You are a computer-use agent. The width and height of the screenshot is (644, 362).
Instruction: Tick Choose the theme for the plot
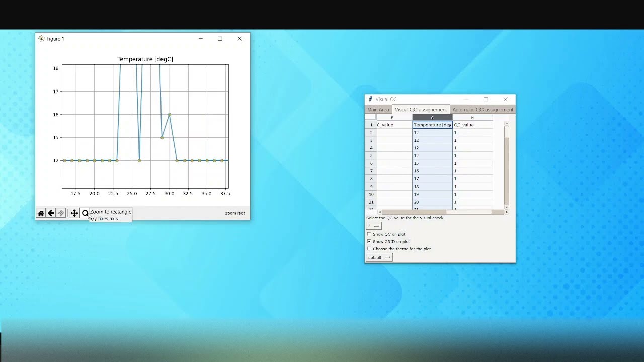click(x=369, y=249)
